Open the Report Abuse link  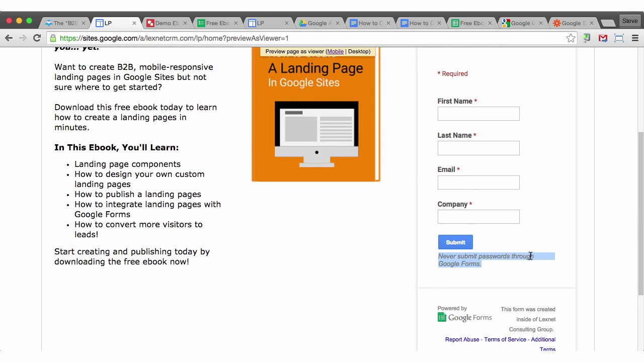point(462,339)
